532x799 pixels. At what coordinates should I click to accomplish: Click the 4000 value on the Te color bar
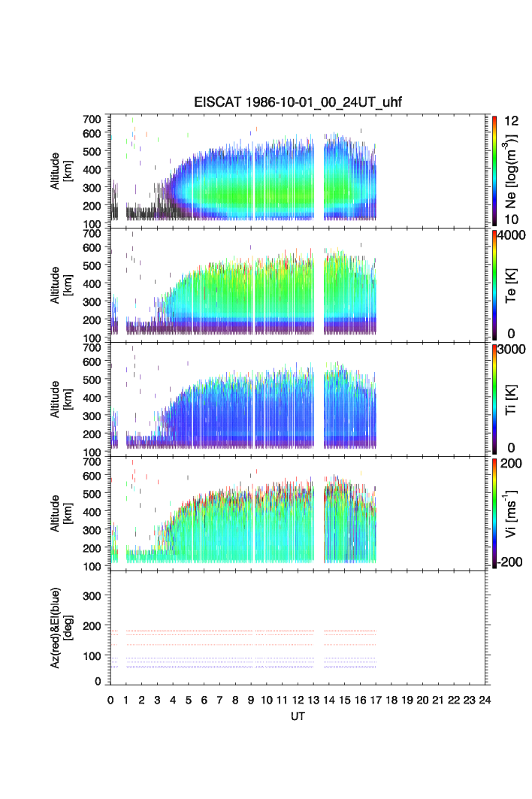[x=512, y=235]
